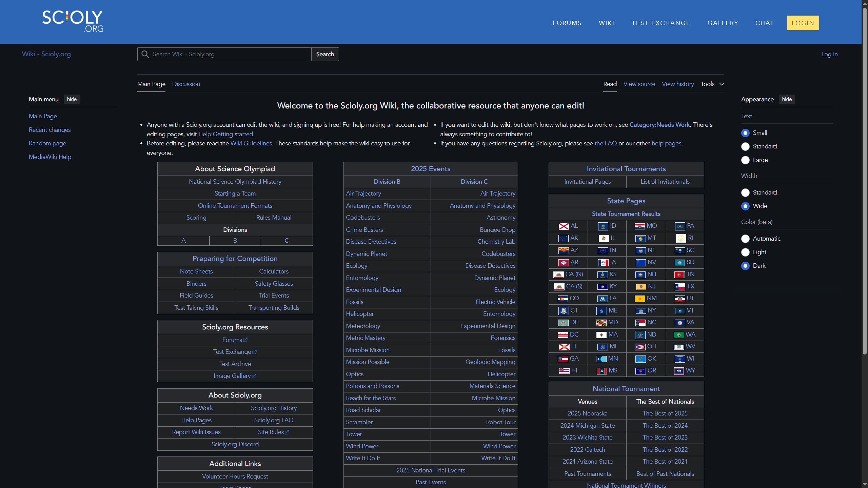Click the Scioly.org logo
The height and width of the screenshot is (488, 868).
point(73,21)
